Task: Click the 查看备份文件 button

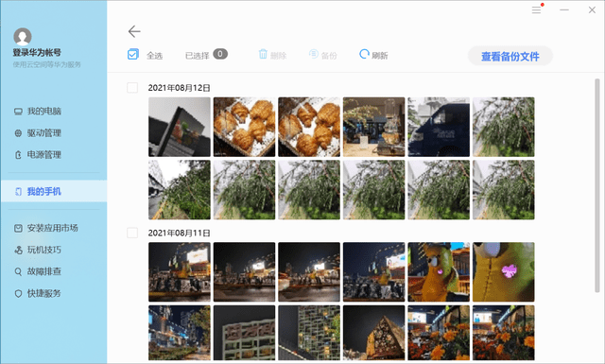Action: pyautogui.click(x=510, y=57)
